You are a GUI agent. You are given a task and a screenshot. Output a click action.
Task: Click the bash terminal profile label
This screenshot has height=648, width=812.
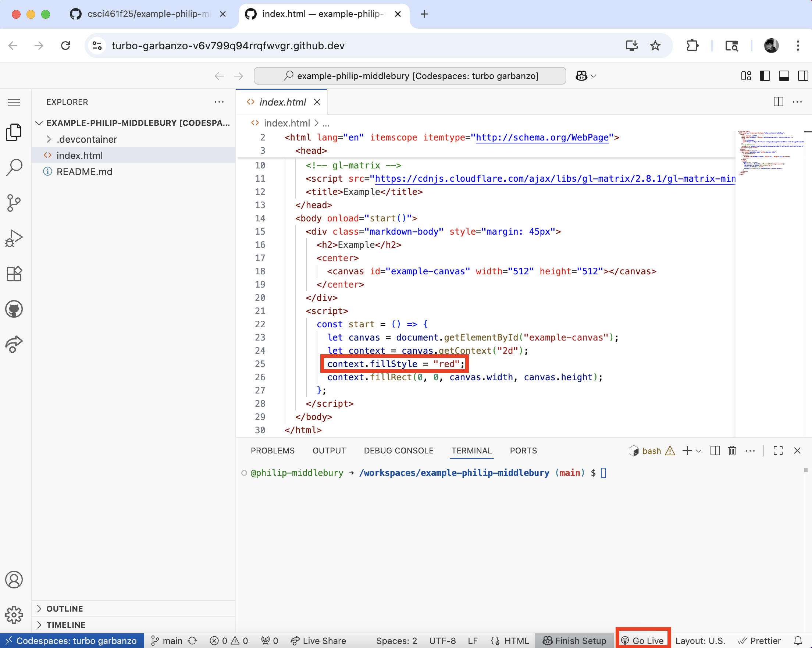click(652, 451)
